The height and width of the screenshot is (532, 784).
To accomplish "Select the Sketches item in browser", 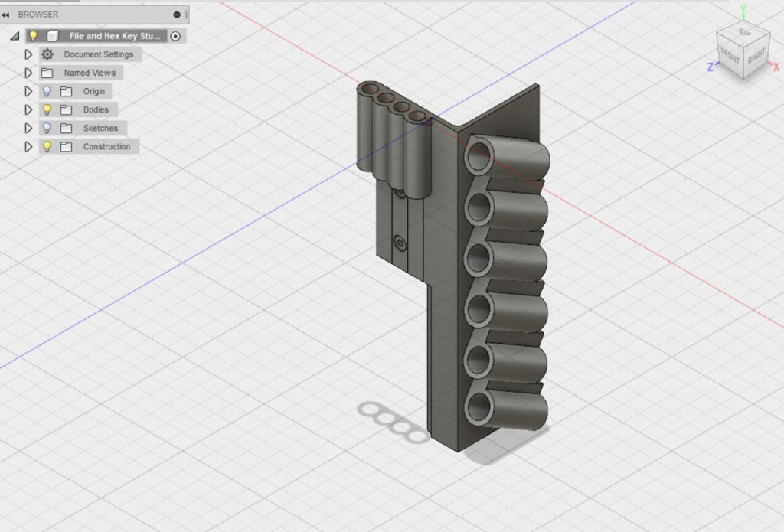I will pos(100,128).
